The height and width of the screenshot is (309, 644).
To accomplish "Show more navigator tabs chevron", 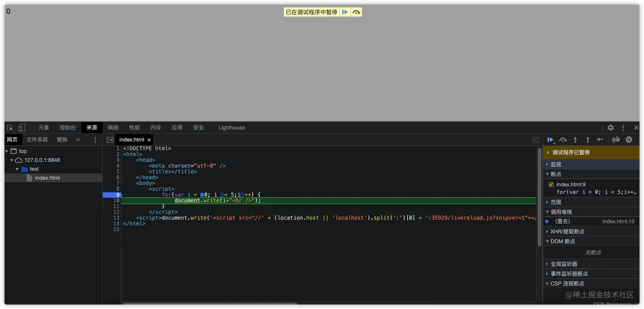I will (x=78, y=140).
